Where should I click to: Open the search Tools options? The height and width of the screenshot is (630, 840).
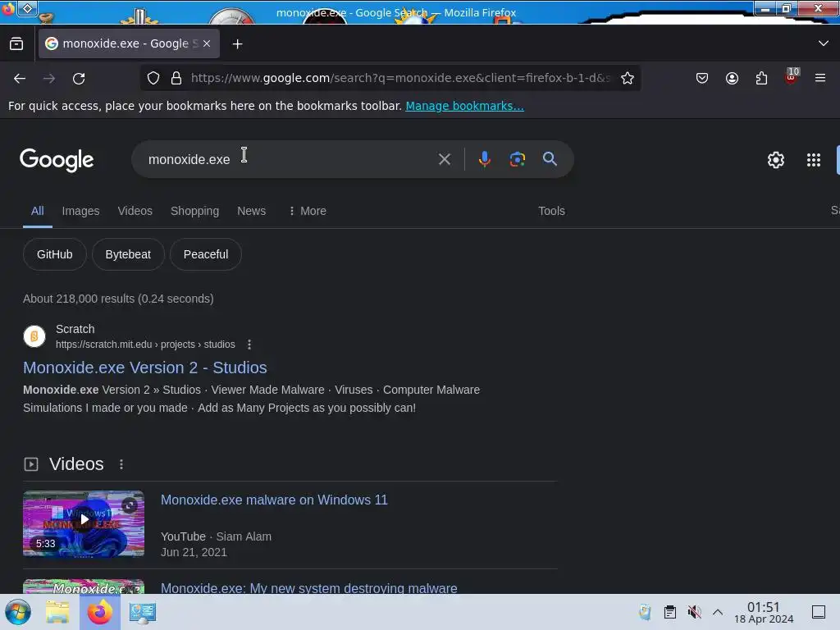[x=551, y=211]
